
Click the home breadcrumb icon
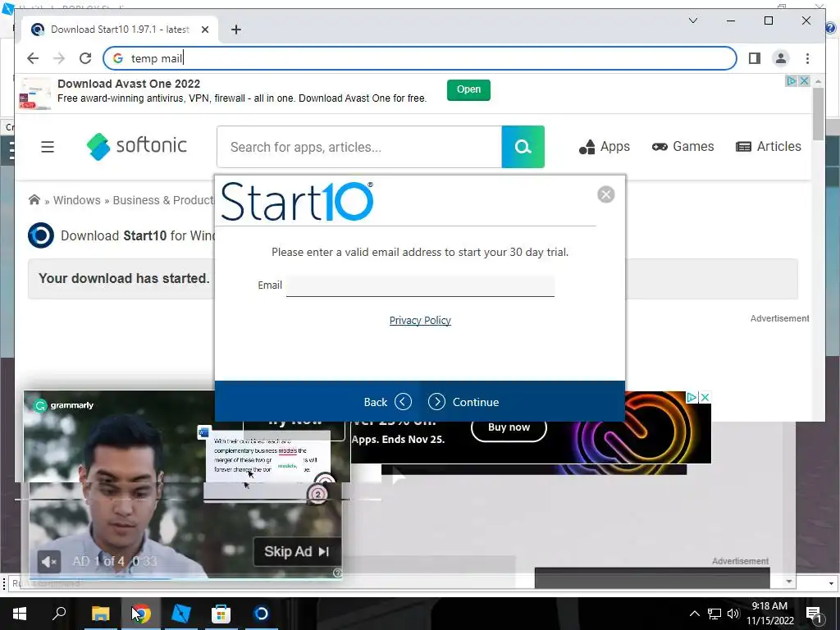point(34,200)
